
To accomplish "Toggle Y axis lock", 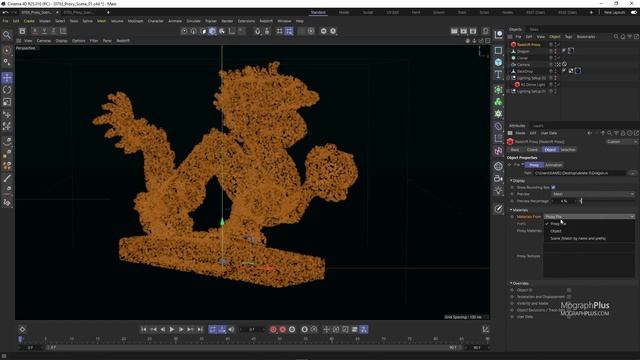I will [44, 31].
